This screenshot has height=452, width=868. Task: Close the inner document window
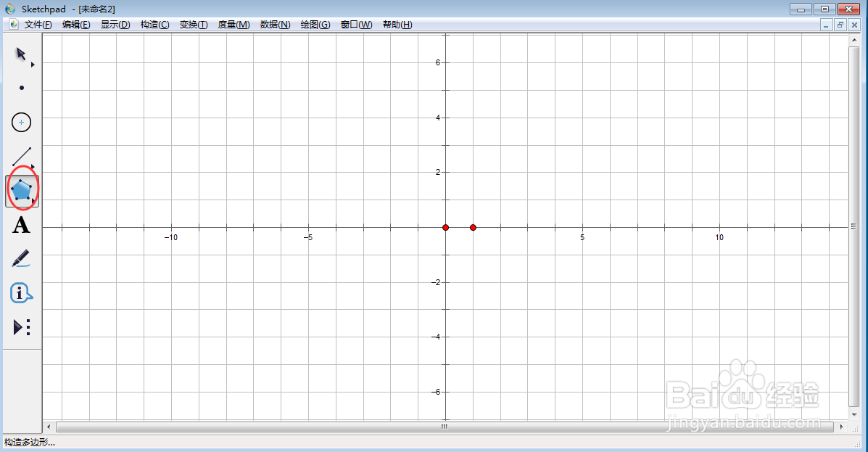(854, 25)
